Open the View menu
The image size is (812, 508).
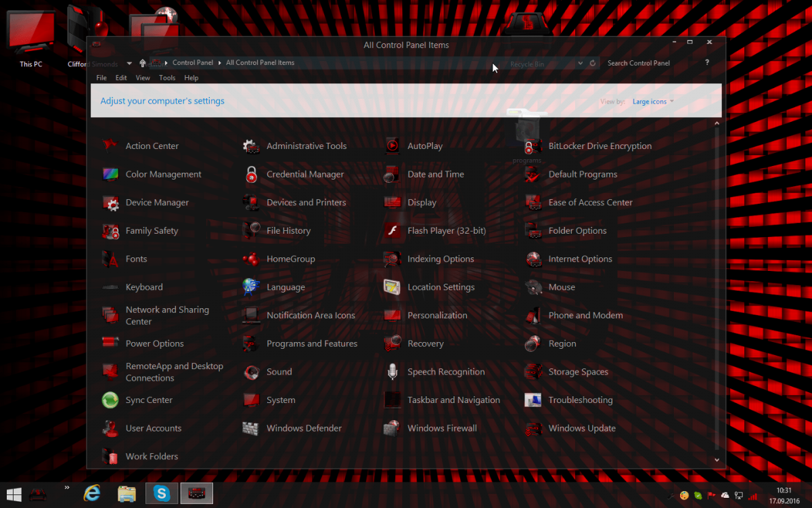click(143, 78)
